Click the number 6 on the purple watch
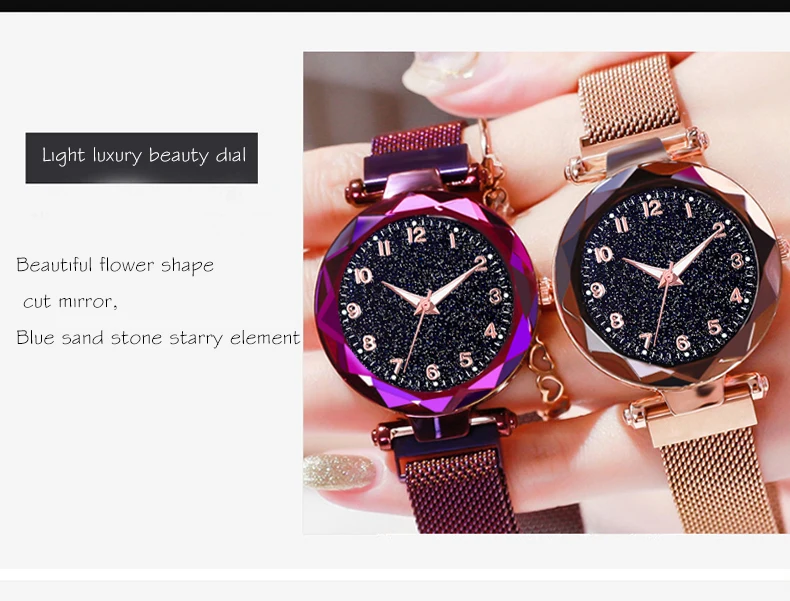Screen dimensions: 790x601 [432, 372]
